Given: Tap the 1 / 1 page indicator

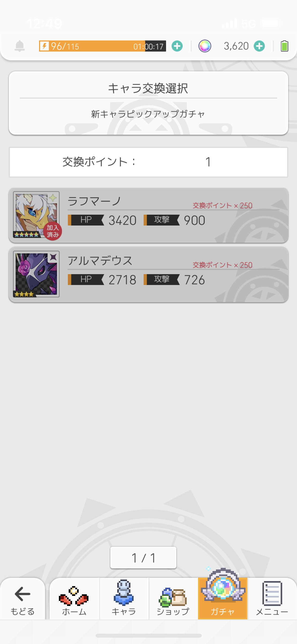Looking at the screenshot, I should point(143,558).
